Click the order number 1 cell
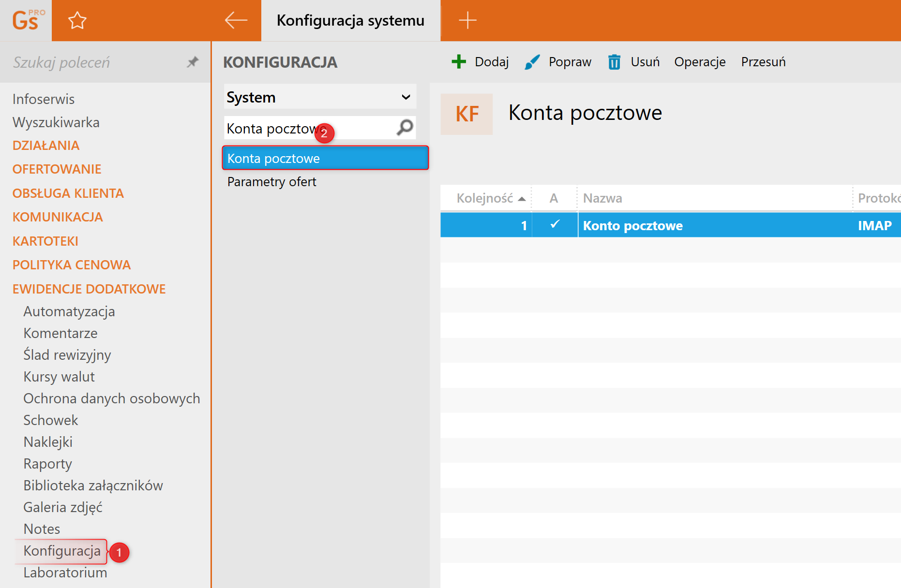Image resolution: width=901 pixels, height=588 pixels. 524,226
